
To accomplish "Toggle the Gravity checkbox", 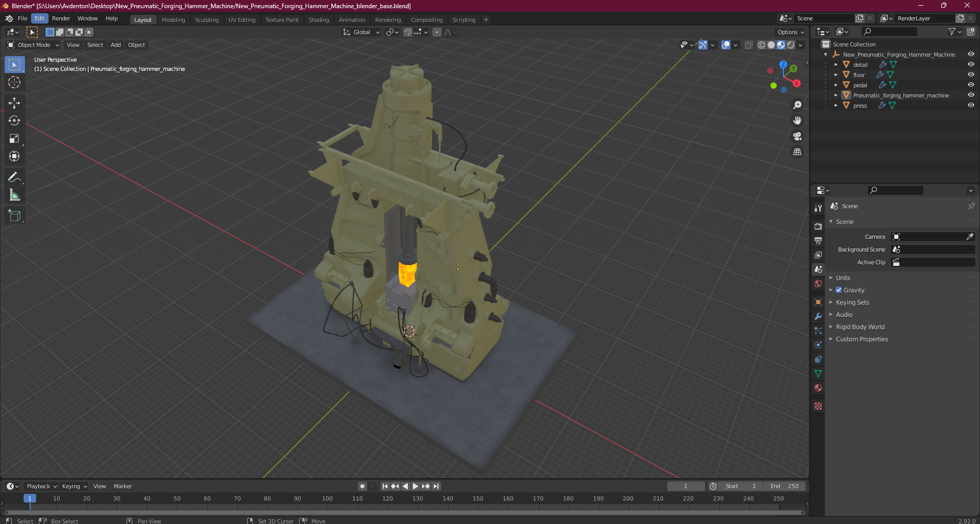I will (x=839, y=290).
